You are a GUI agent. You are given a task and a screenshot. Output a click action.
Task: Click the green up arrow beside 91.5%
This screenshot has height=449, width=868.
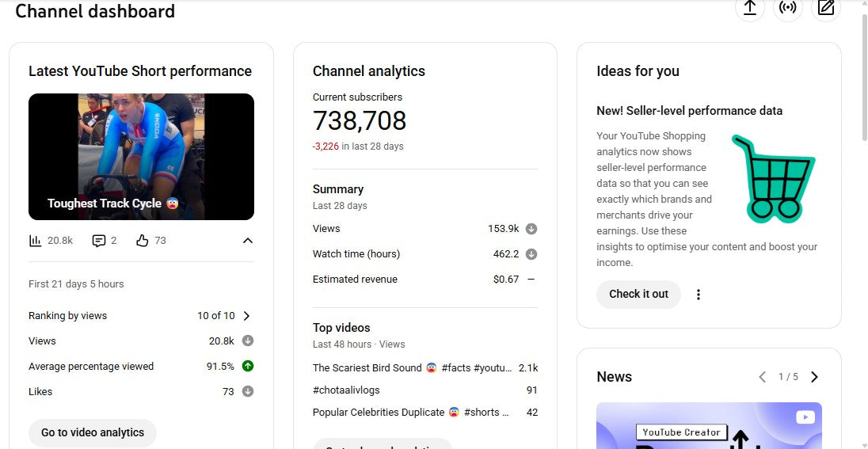pyautogui.click(x=248, y=366)
